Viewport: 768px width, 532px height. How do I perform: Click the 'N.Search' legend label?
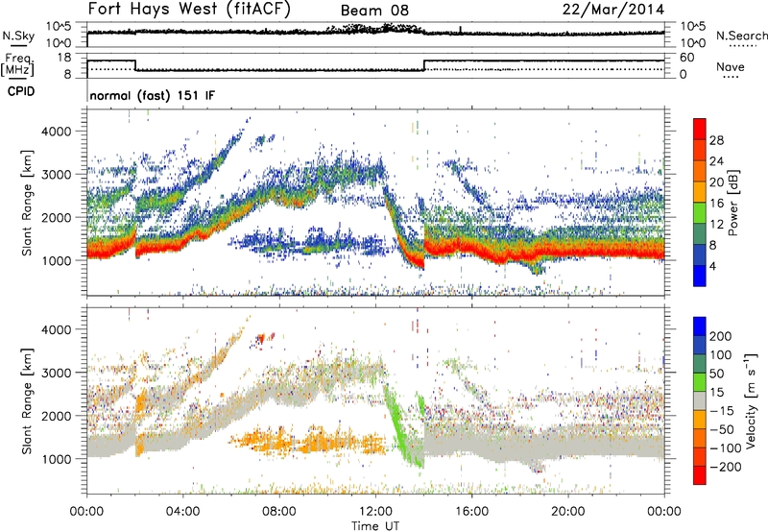coord(742,36)
